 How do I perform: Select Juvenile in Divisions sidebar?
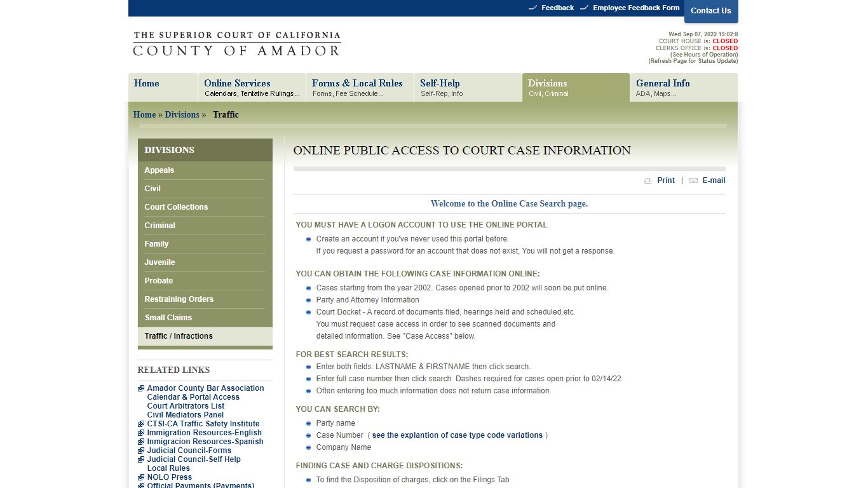click(x=205, y=262)
